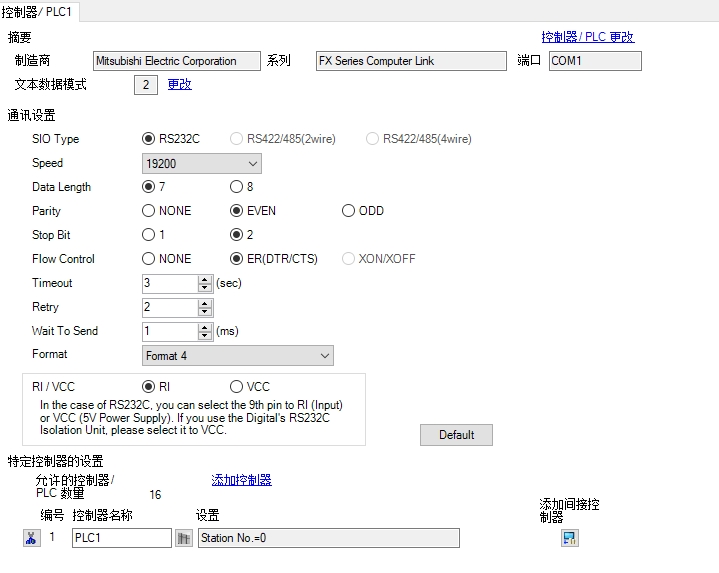Click the 控制器/PLC 更改 link
The height and width of the screenshot is (573, 719).
587,37
